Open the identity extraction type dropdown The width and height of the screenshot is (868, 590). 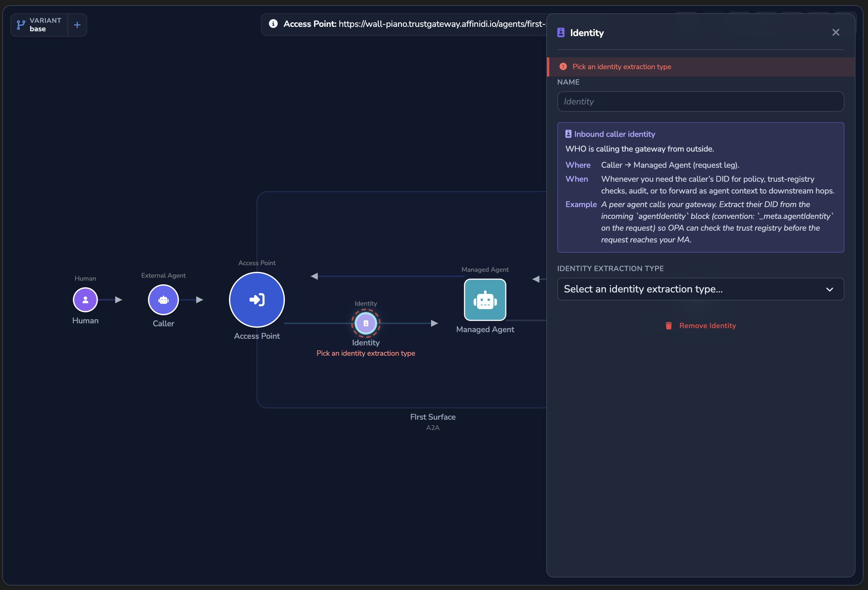[x=700, y=289]
